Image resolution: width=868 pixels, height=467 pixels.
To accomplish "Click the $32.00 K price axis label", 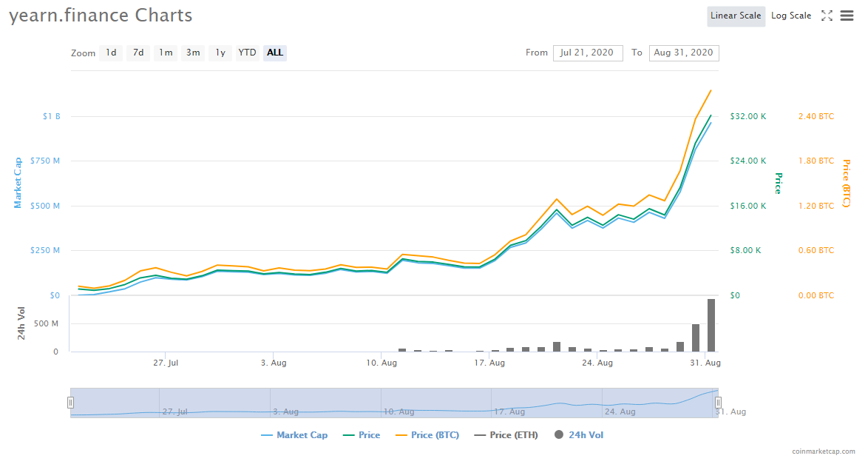I will [x=748, y=116].
